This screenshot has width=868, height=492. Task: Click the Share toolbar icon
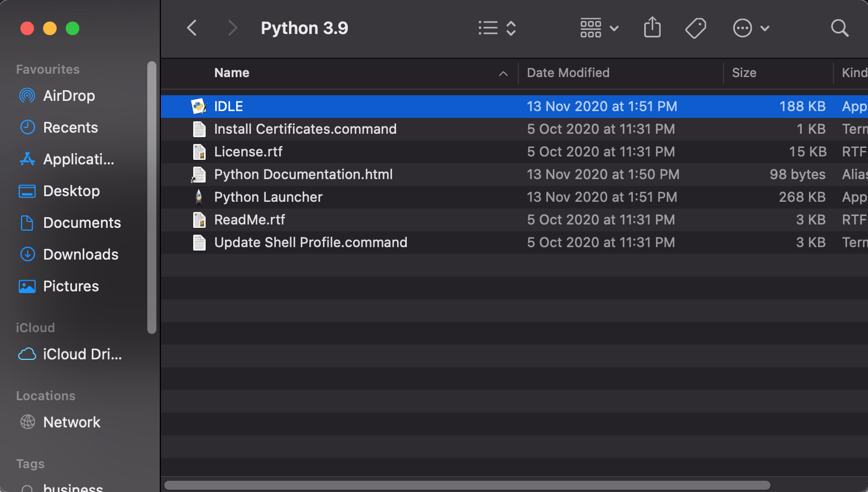pos(652,28)
